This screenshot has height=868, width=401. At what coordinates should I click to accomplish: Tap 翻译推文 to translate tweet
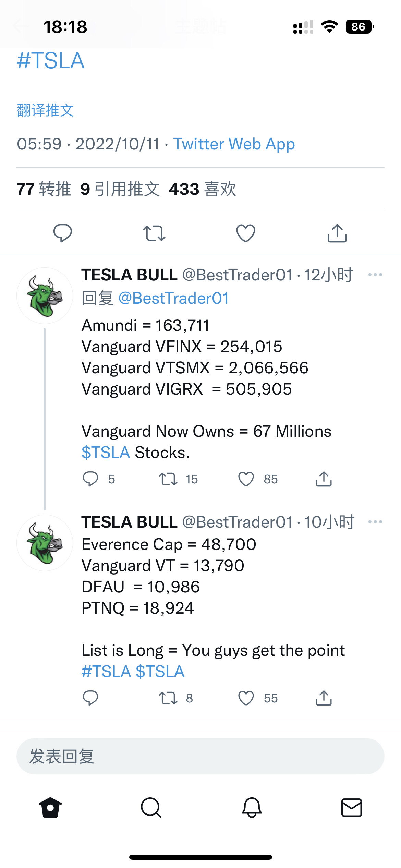pos(45,110)
